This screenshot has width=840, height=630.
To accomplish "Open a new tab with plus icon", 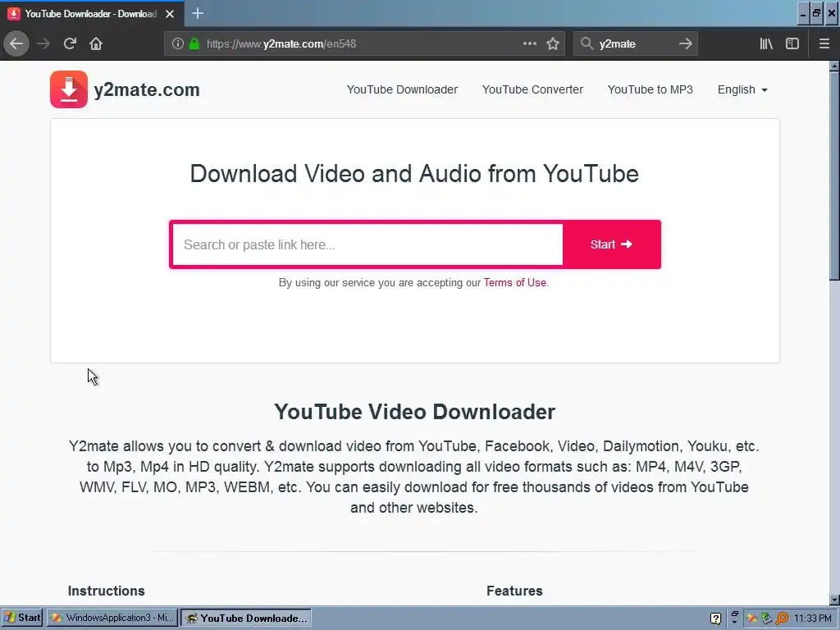I will (198, 13).
